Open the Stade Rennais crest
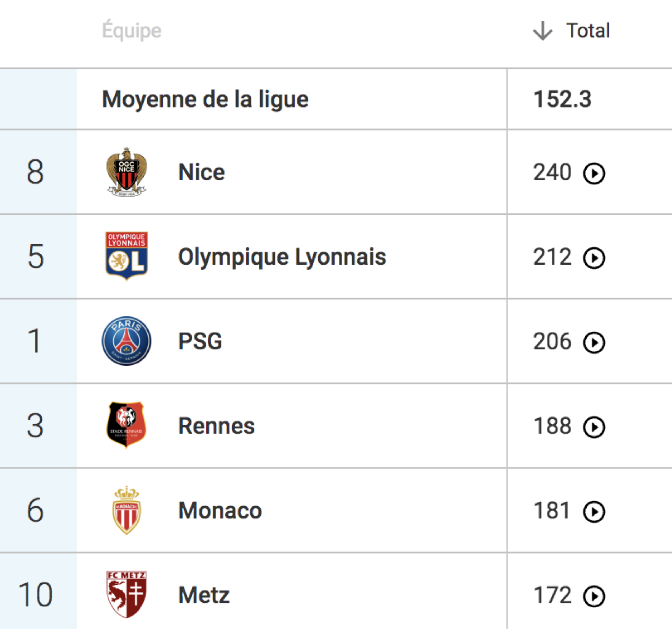 click(x=127, y=425)
